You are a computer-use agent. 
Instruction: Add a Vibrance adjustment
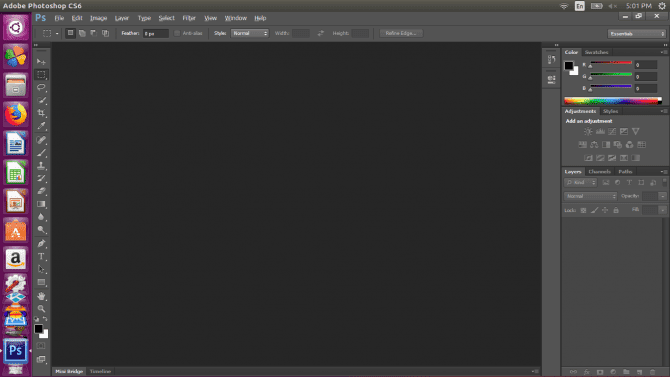[636, 132]
